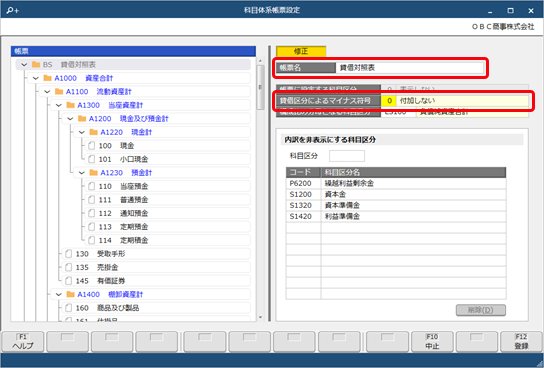Select the S1320 資本準備金 table row
This screenshot has height=368, width=544.
(396, 206)
